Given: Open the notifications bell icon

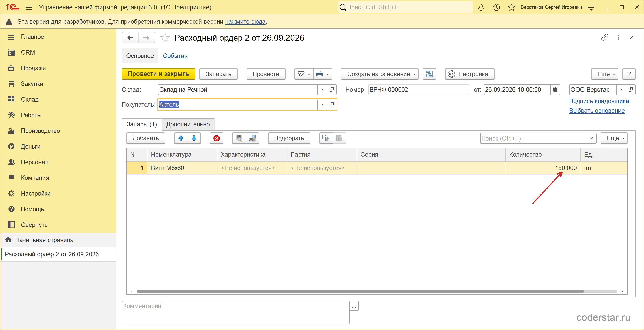Looking at the screenshot, I should (x=481, y=7).
